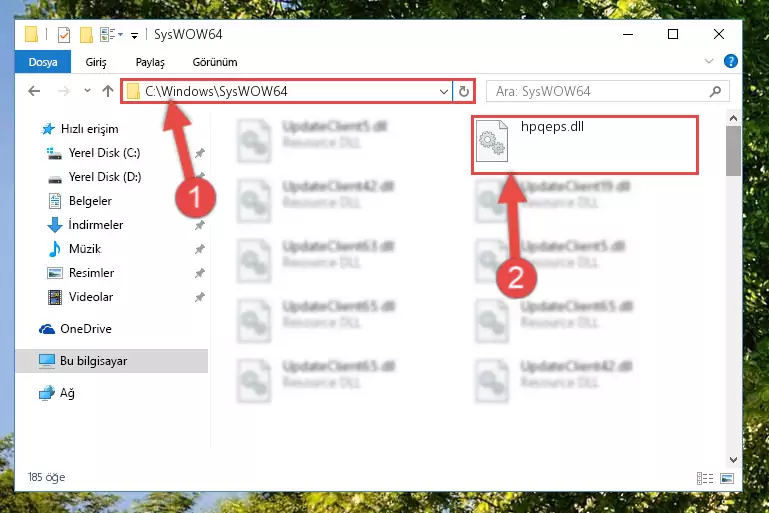
Task: Click the address bar path C:\Windows\SysWOW64
Action: [216, 91]
